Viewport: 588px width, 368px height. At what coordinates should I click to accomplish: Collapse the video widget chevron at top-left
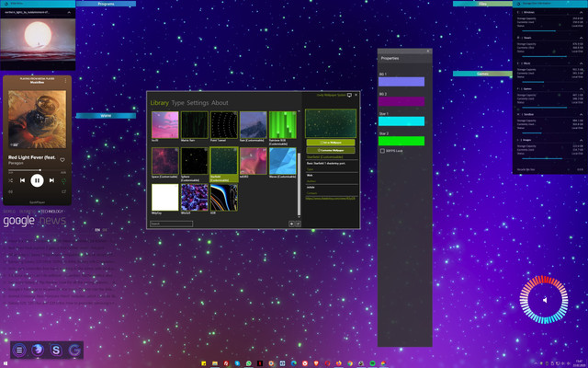pos(69,12)
